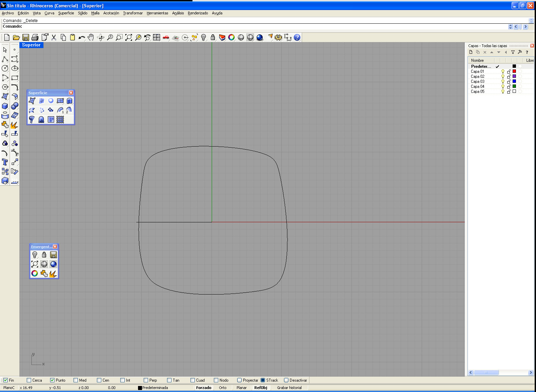Click the Zoom window icon
The width and height of the screenshot is (536, 392).
tap(119, 37)
